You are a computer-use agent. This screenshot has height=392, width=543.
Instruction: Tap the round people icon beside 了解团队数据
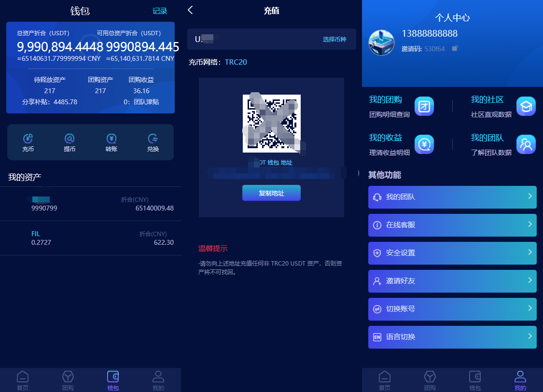pos(526,144)
